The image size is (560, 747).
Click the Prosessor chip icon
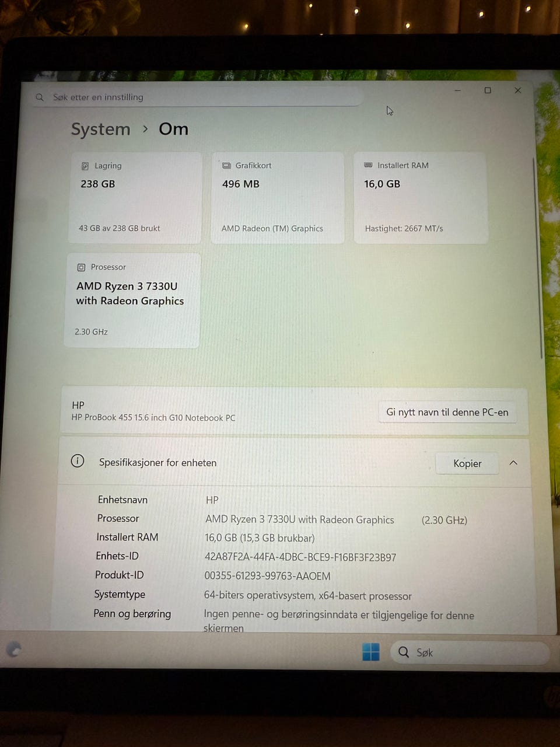[x=81, y=267]
